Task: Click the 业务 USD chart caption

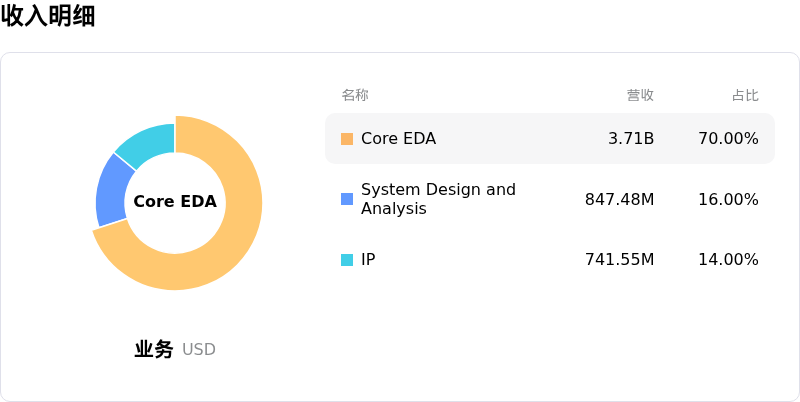Action: pos(175,350)
